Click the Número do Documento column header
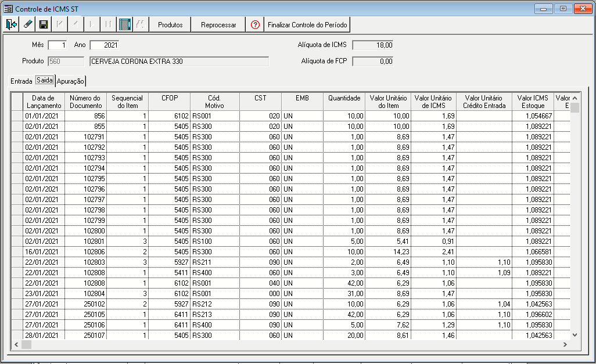The height and width of the screenshot is (364, 596). point(85,102)
